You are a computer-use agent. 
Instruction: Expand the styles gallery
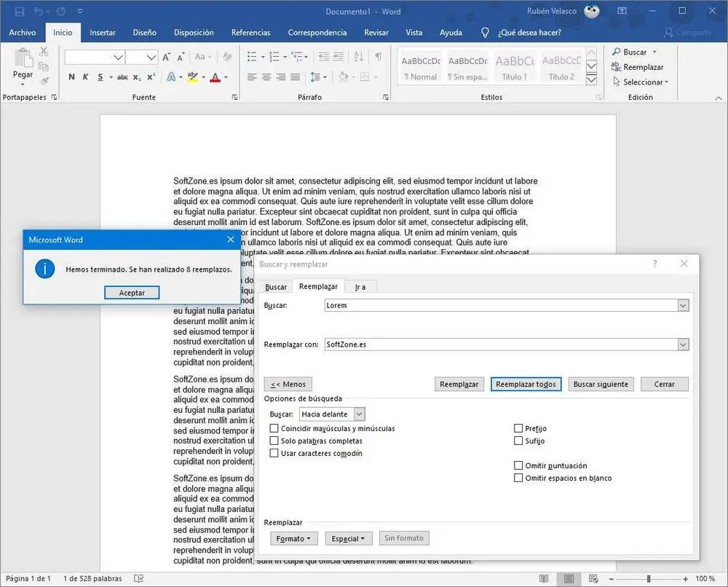(591, 80)
